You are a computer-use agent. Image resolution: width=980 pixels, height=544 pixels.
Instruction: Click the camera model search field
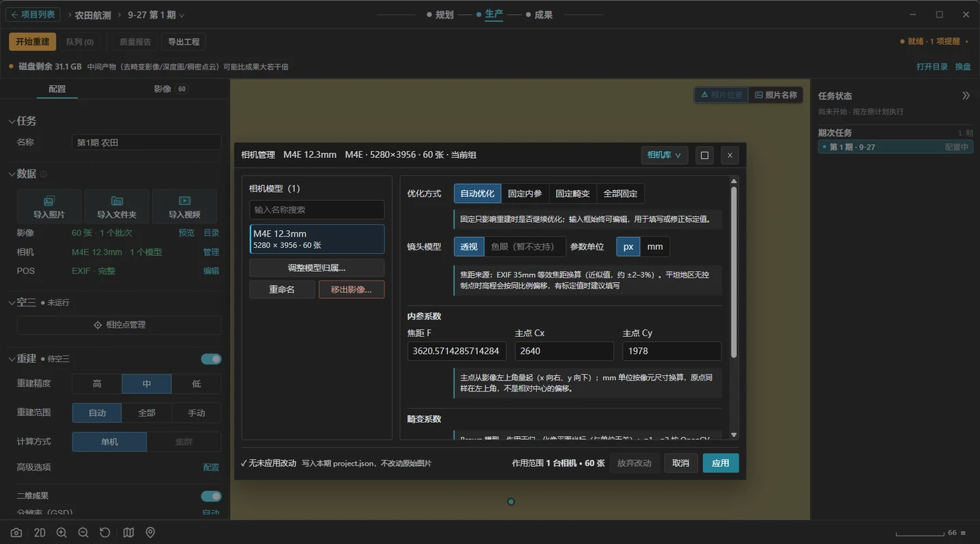[x=316, y=210]
